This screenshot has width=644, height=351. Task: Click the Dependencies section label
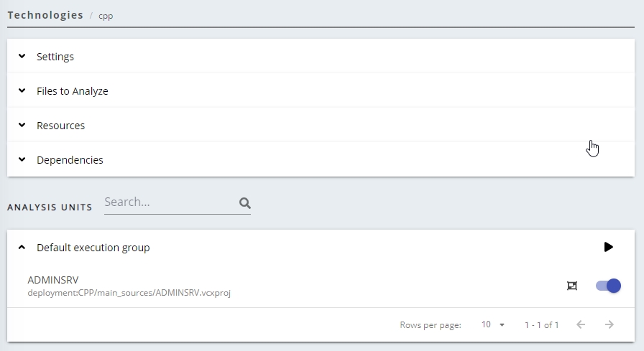point(70,160)
